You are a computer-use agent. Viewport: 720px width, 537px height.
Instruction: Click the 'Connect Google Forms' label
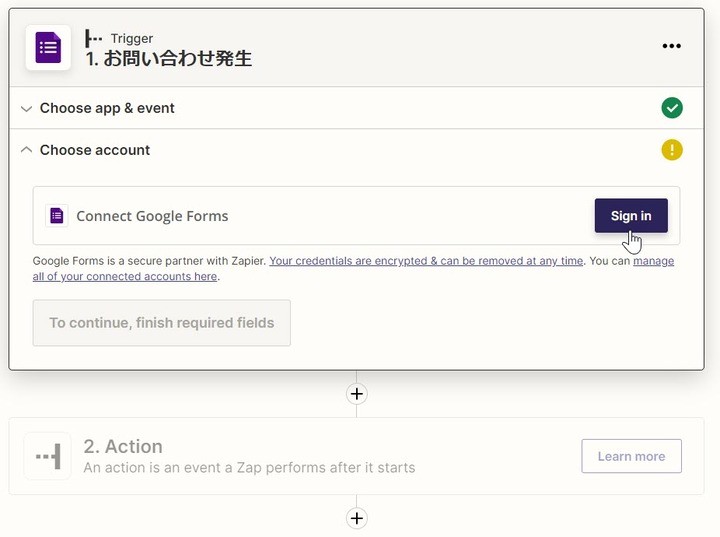point(152,216)
